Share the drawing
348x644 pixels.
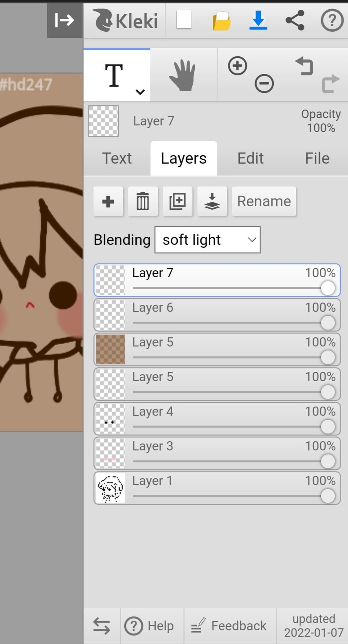click(x=295, y=20)
